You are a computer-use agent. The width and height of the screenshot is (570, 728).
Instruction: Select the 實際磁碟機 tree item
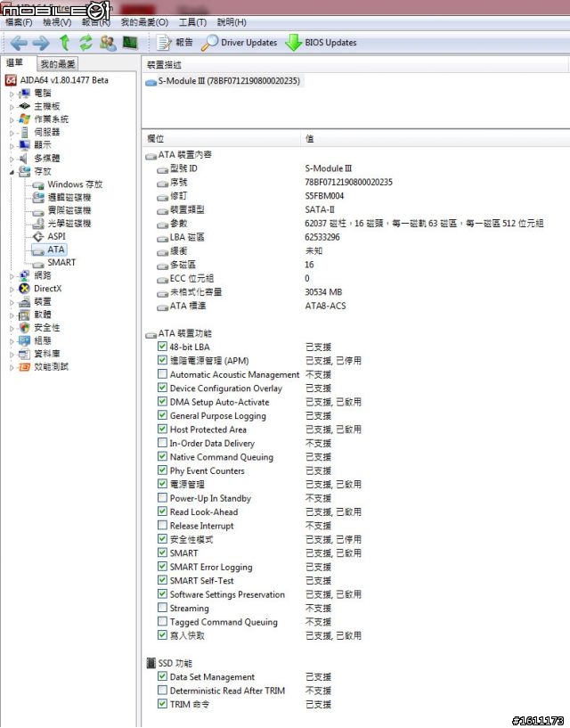pyautogui.click(x=62, y=210)
